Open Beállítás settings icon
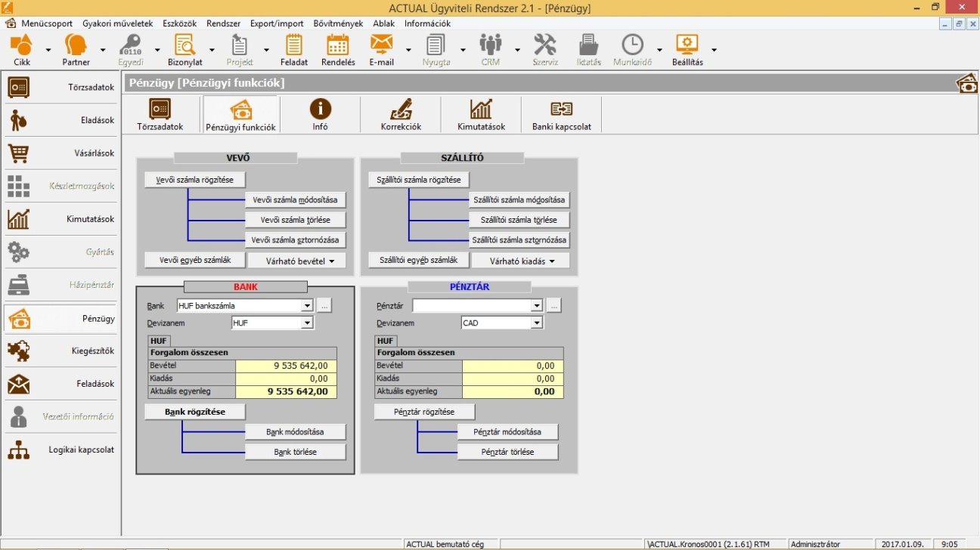Image resolution: width=980 pixels, height=550 pixels. [x=687, y=45]
